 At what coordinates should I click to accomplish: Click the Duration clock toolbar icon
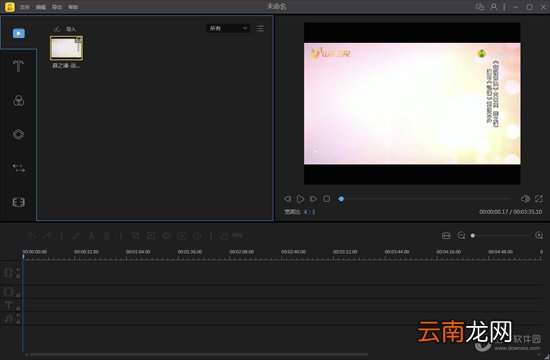(197, 236)
